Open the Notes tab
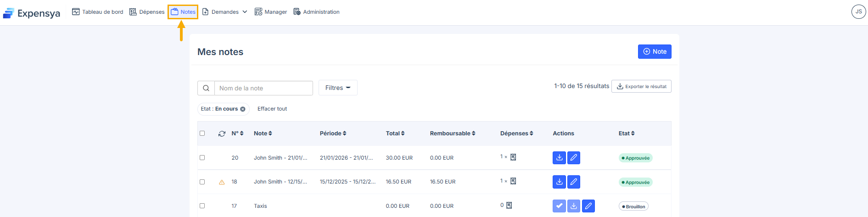The height and width of the screenshot is (217, 868). [x=183, y=12]
